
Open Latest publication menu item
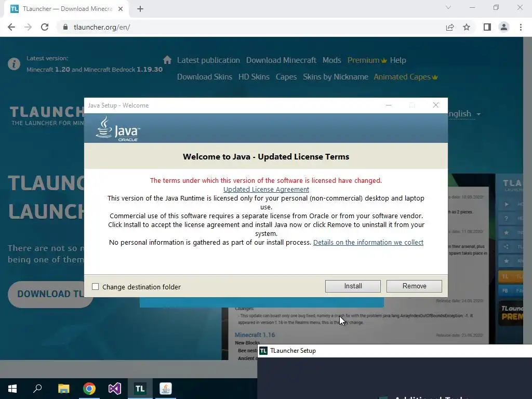click(208, 60)
